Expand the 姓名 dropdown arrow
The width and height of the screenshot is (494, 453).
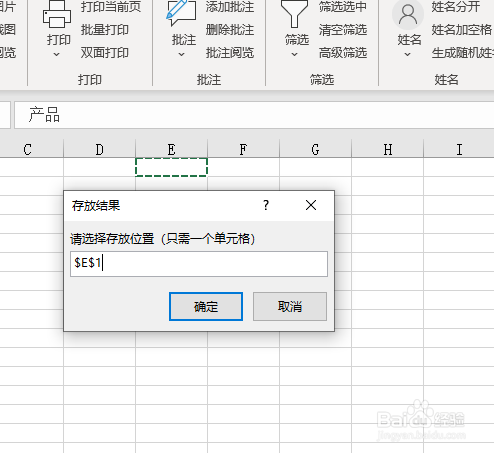pyautogui.click(x=407, y=54)
